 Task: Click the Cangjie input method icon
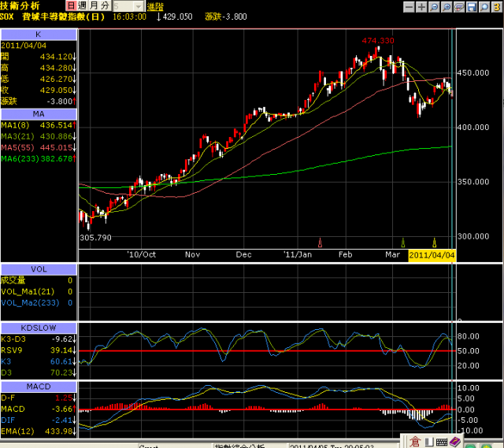pos(415,442)
